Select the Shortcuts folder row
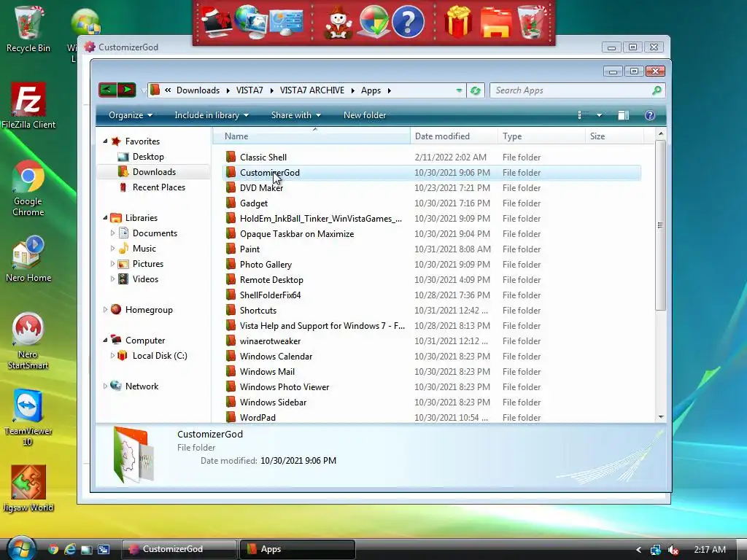 click(x=432, y=311)
